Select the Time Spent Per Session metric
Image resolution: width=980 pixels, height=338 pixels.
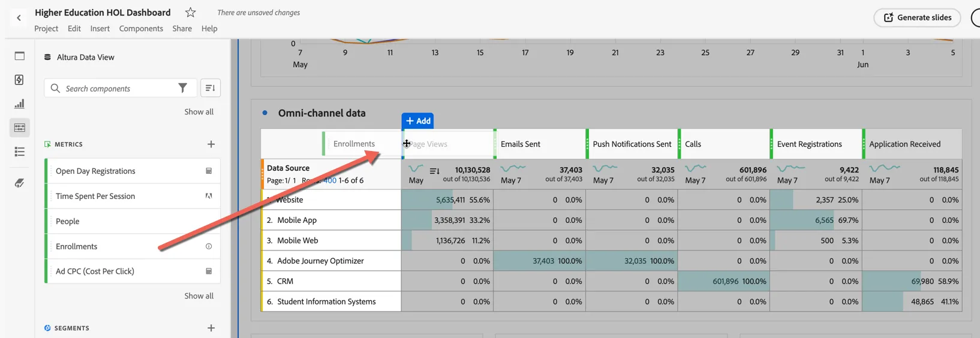(133, 196)
